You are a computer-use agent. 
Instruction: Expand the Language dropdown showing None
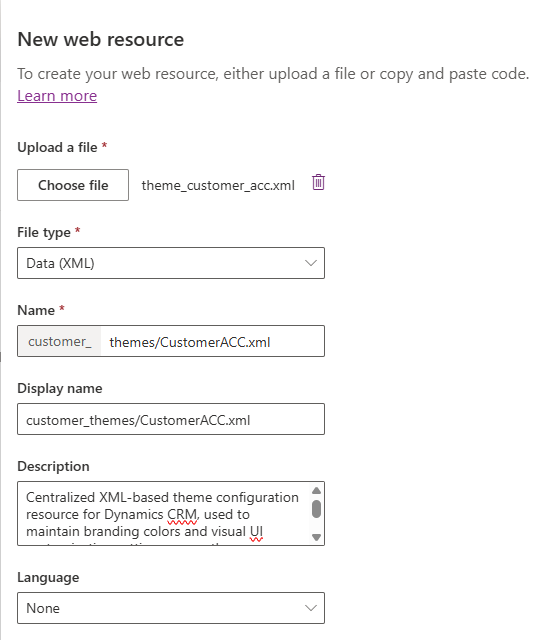(x=171, y=608)
